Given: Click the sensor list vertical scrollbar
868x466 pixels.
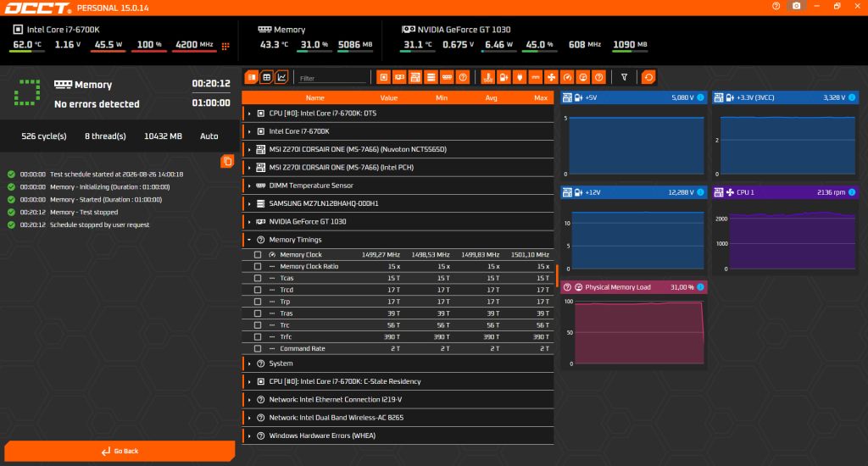Looking at the screenshot, I should (x=556, y=275).
